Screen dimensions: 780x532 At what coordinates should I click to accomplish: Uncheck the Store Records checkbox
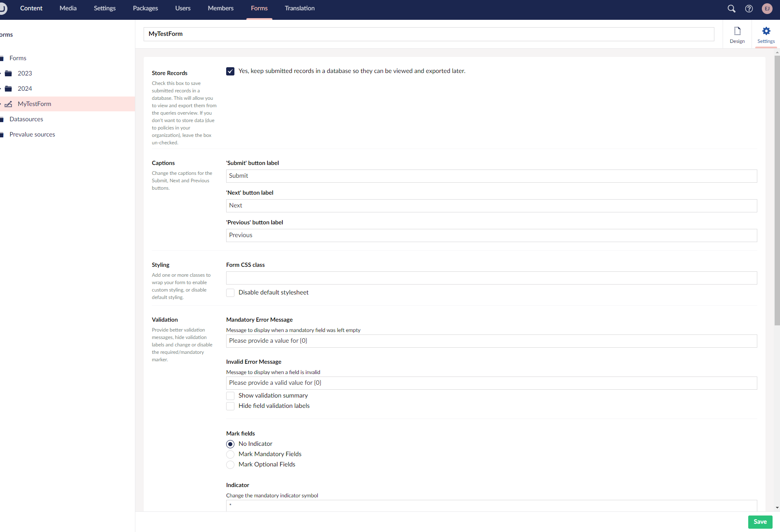tap(230, 71)
